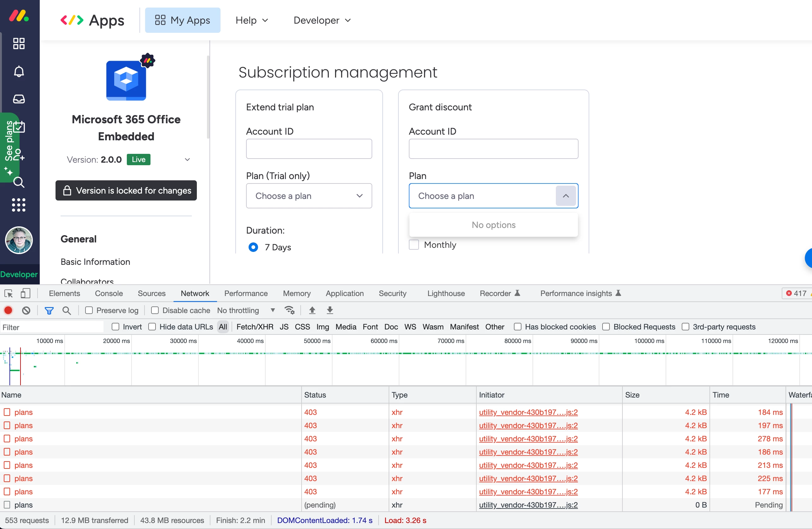
Task: Open initiator link of pending plans request
Action: 528,505
